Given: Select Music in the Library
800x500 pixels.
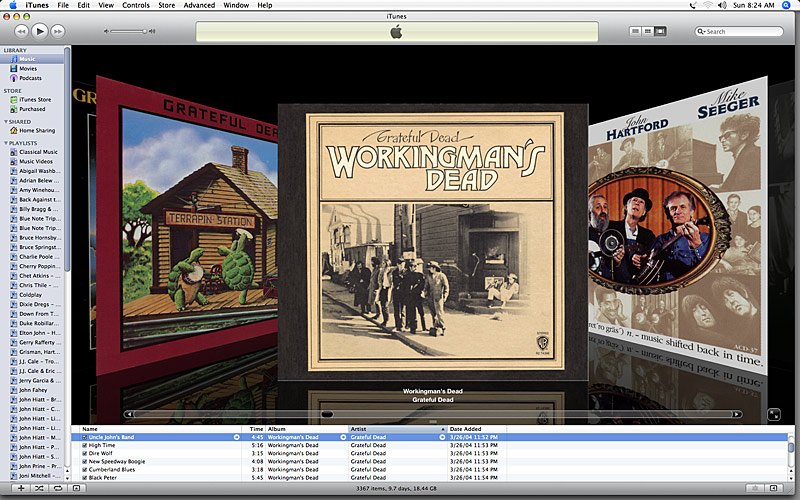Looking at the screenshot, I should 32,59.
